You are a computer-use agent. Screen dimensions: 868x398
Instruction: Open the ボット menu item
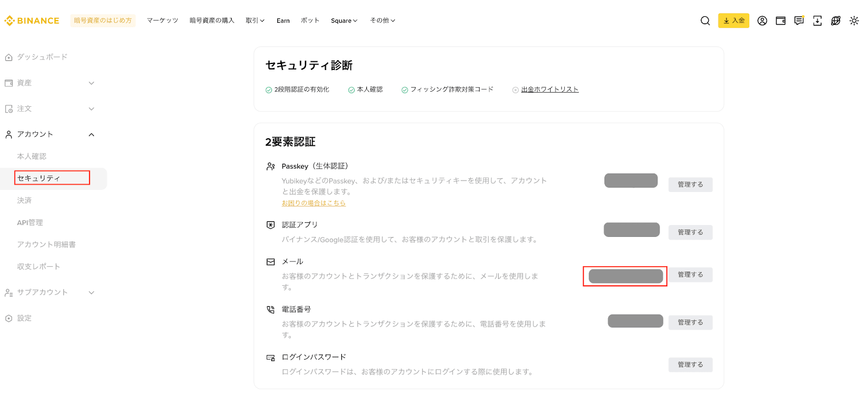point(310,21)
